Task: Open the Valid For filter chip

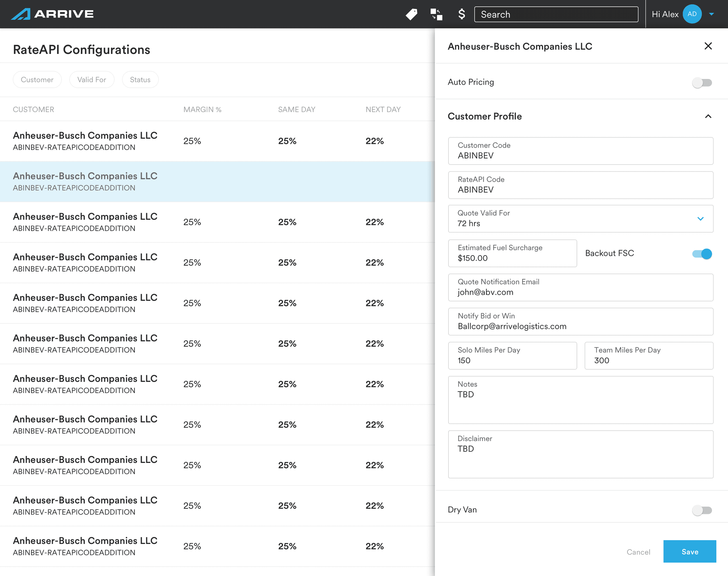Action: 92,80
